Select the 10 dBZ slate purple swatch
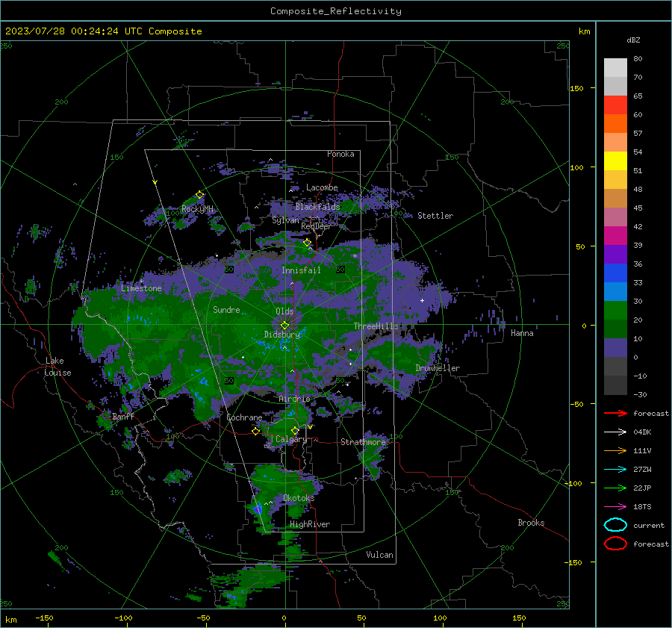Viewport: 672px width, 628px height. [x=615, y=348]
